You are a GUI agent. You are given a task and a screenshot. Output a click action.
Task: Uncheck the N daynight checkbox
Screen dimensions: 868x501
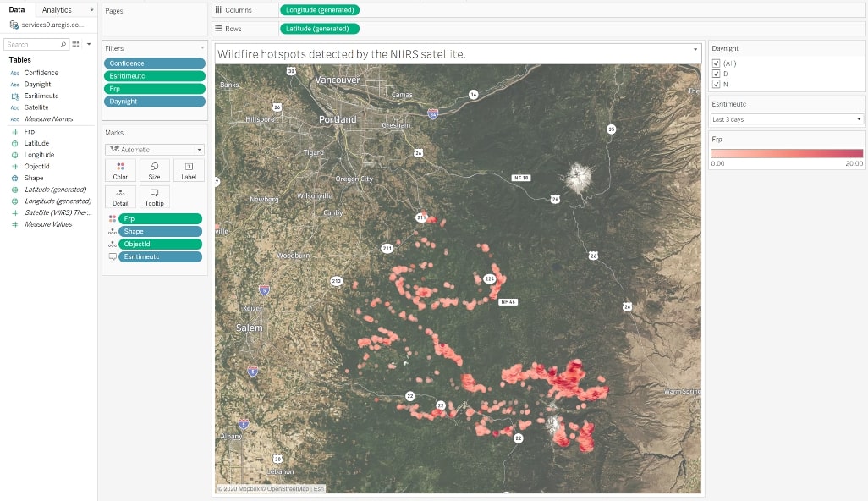click(717, 84)
